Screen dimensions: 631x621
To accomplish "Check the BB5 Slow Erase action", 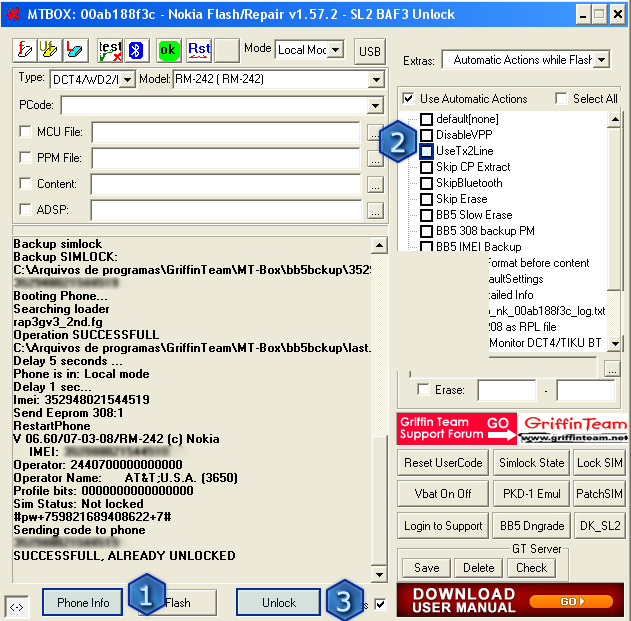I will (x=426, y=215).
